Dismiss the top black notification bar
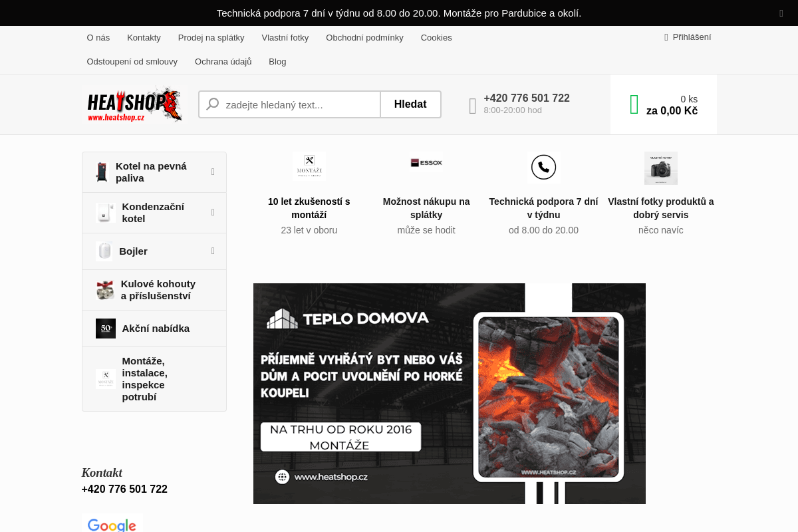798x532 pixels. pyautogui.click(x=781, y=13)
